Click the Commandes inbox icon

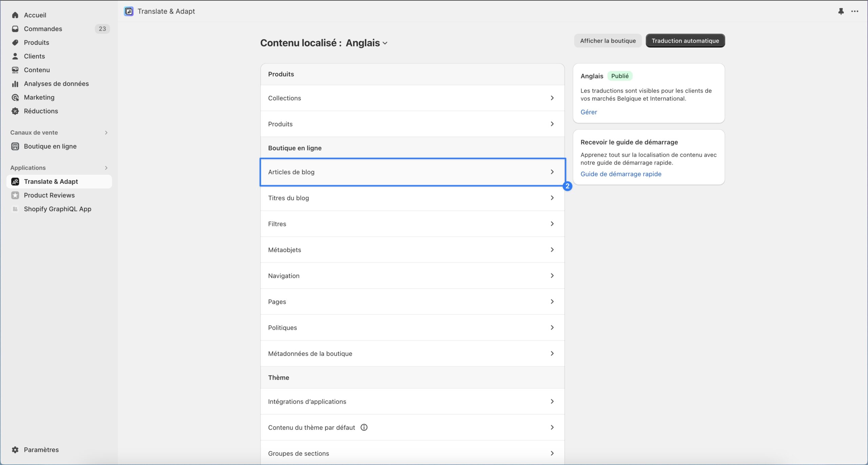click(x=15, y=29)
